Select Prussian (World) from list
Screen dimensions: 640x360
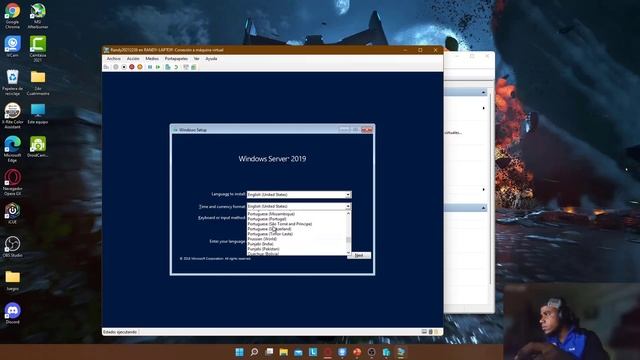(262, 239)
